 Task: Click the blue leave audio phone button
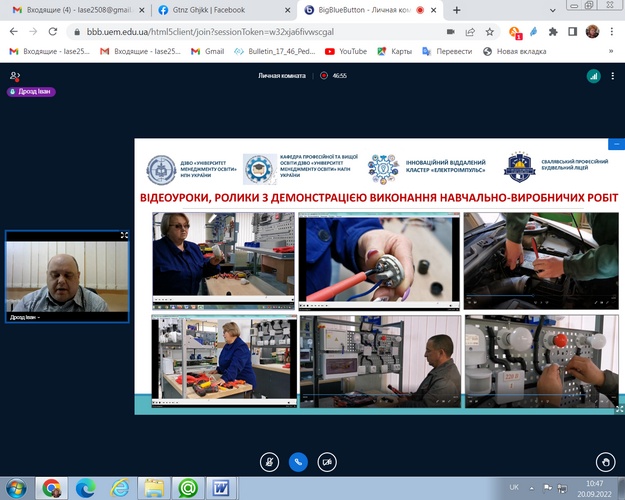tap(297, 461)
